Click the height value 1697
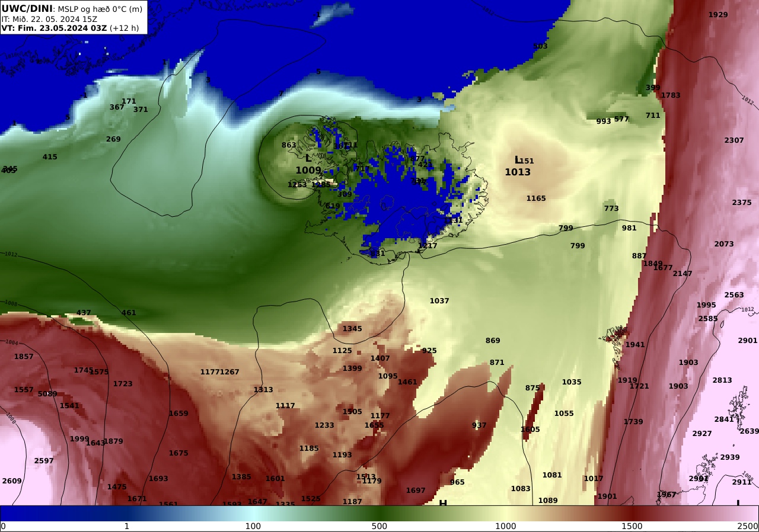Viewport: 759px width, 532px height. click(x=416, y=491)
